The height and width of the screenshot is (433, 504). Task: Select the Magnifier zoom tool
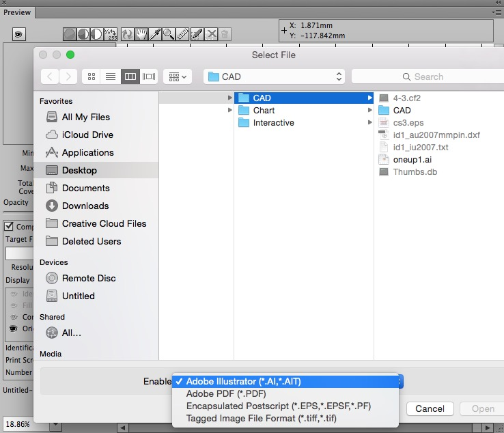click(169, 34)
